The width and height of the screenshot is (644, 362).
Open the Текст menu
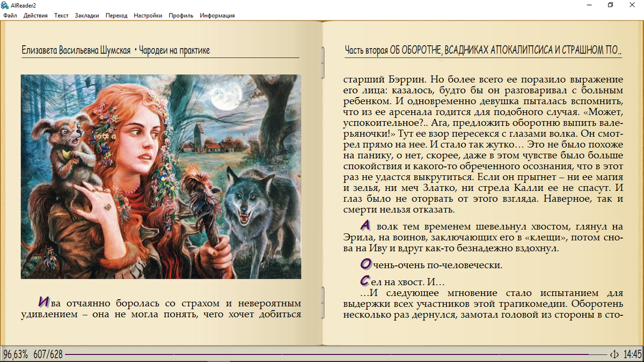(x=61, y=16)
